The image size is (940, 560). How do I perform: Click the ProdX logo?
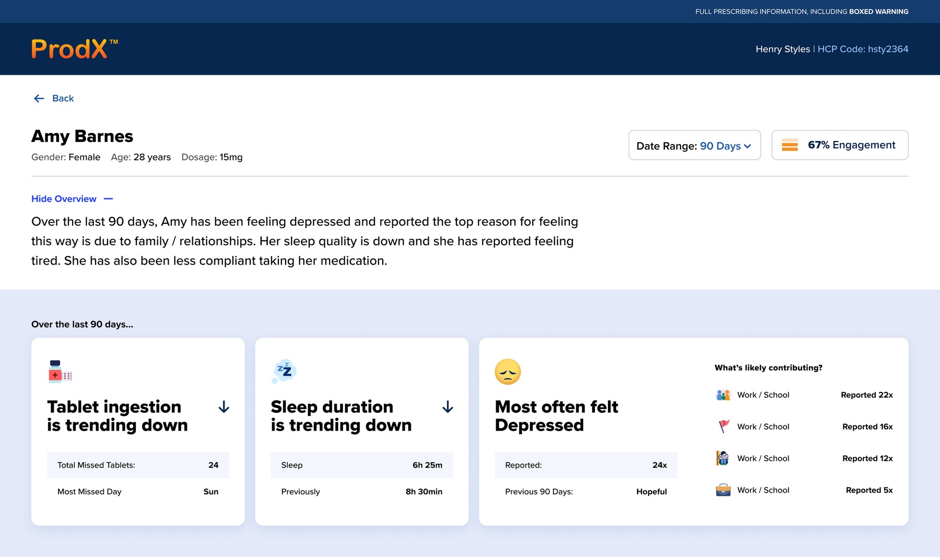[x=74, y=49]
